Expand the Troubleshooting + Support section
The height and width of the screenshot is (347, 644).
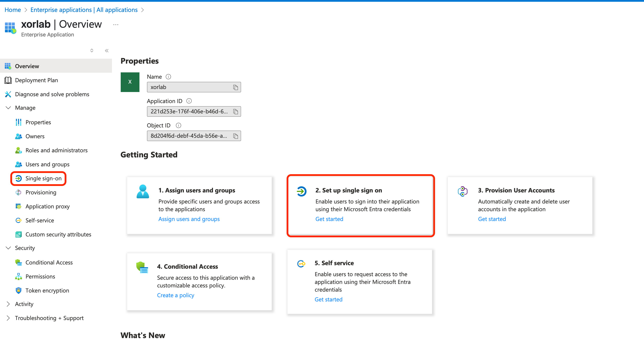8,318
